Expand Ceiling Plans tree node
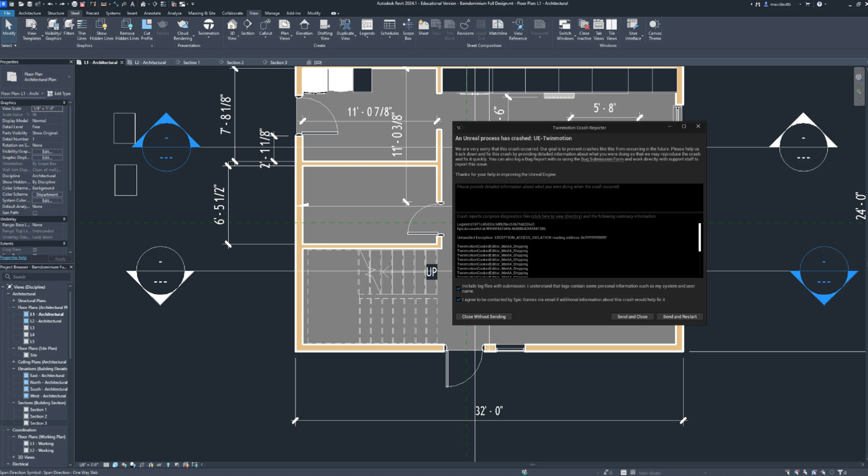The image size is (868, 476). [14, 362]
